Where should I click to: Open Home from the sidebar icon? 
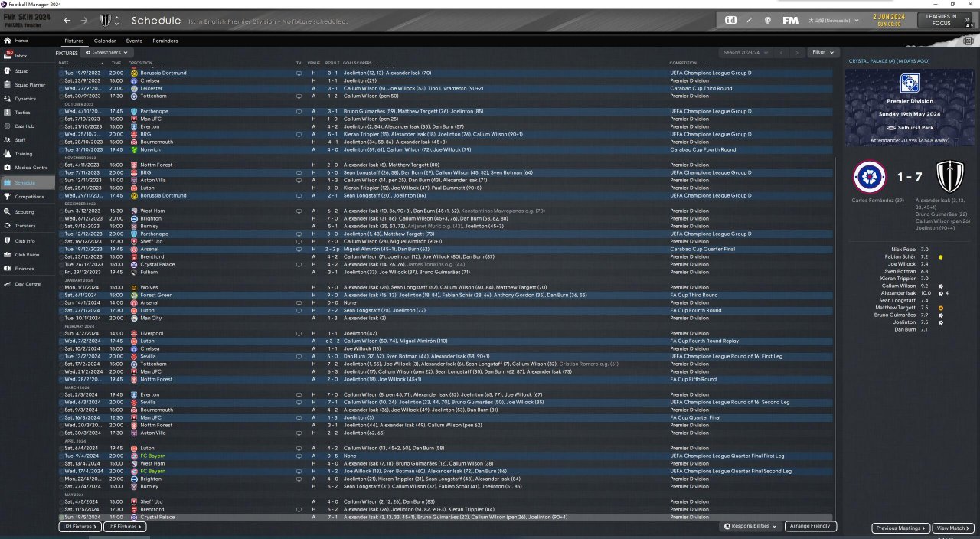point(8,41)
